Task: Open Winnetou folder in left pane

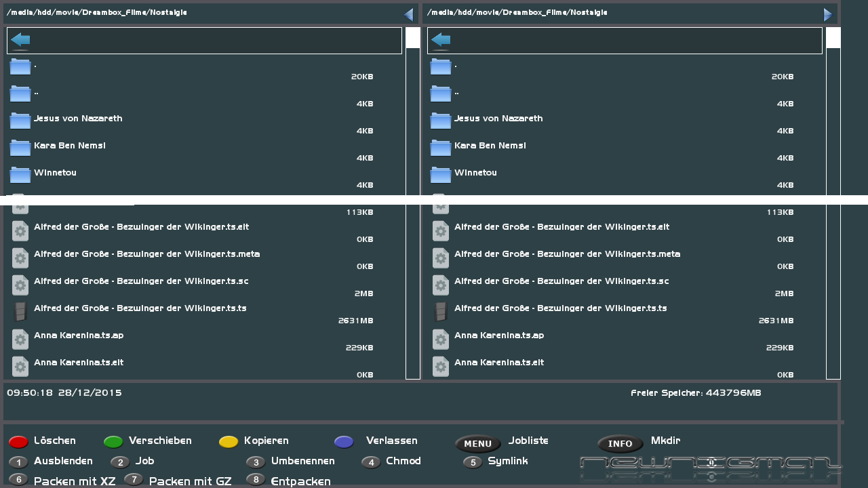Action: (55, 173)
